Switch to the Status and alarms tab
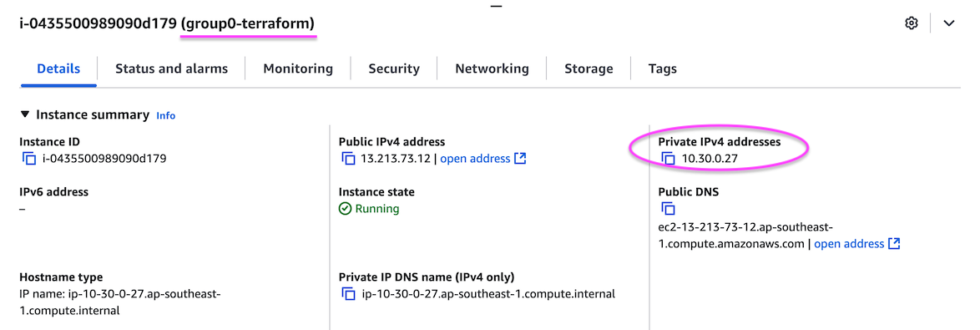Viewport: 980px width, 330px height. point(171,69)
